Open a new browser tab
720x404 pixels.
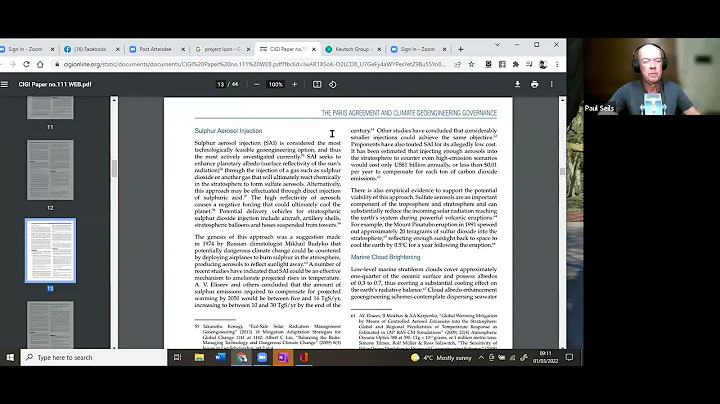point(461,49)
